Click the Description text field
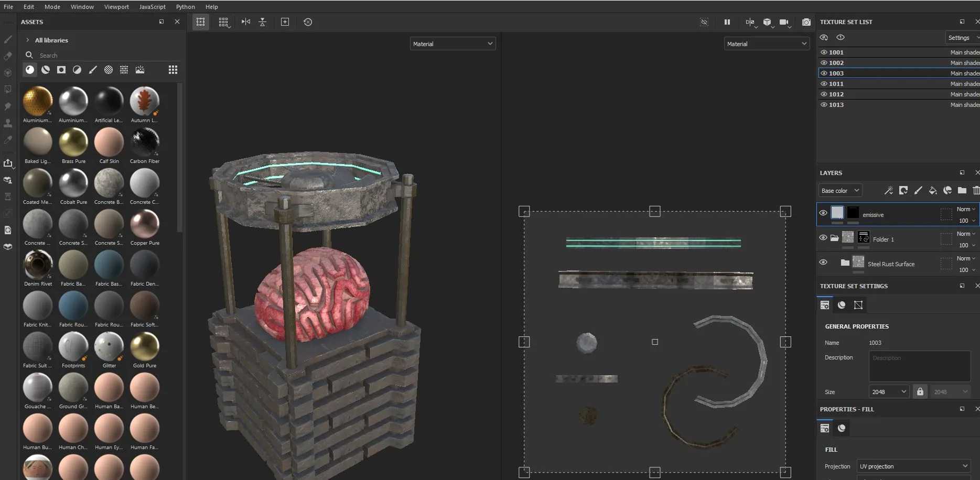Viewport: 980px width, 480px height. (920, 366)
